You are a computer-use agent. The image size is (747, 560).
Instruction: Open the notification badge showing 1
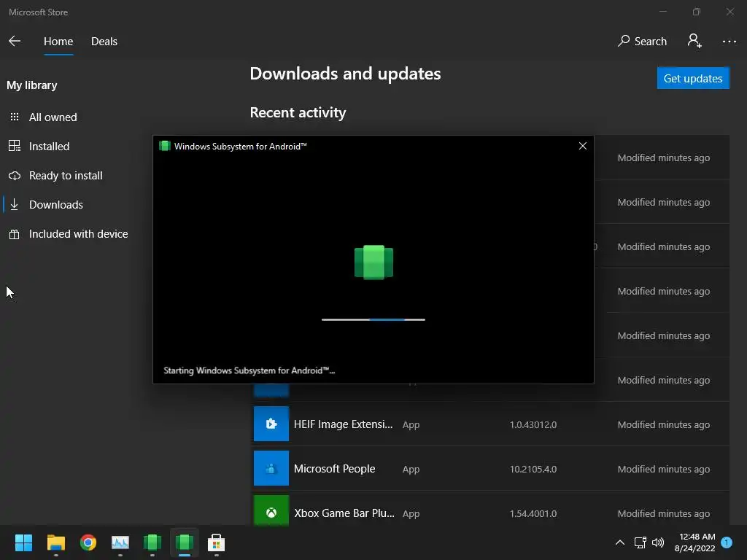click(727, 542)
